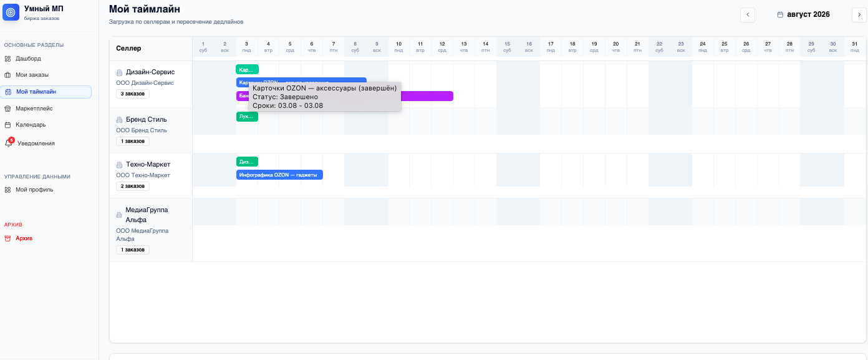Select the seller name Техно-Маркет
The width and height of the screenshot is (868, 360).
(148, 165)
